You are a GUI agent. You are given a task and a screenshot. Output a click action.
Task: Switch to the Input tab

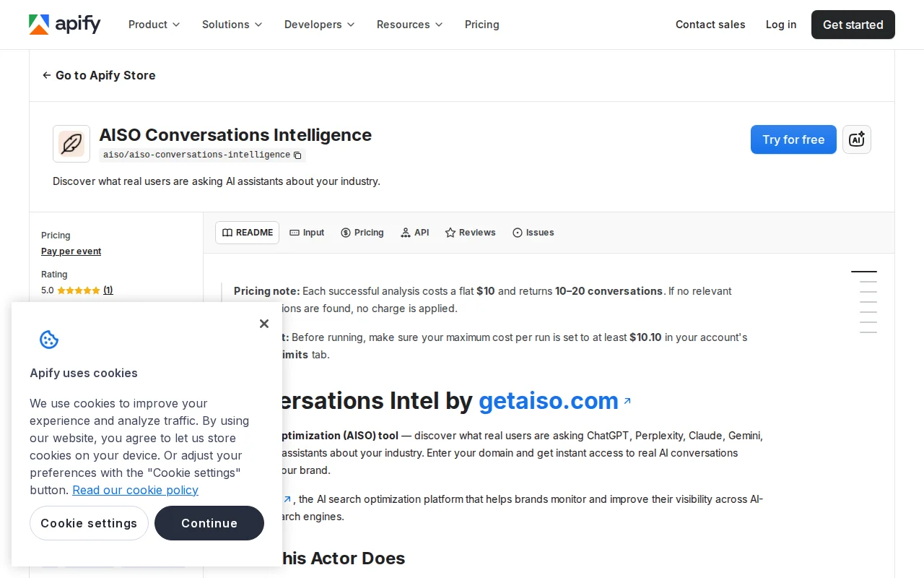307,233
